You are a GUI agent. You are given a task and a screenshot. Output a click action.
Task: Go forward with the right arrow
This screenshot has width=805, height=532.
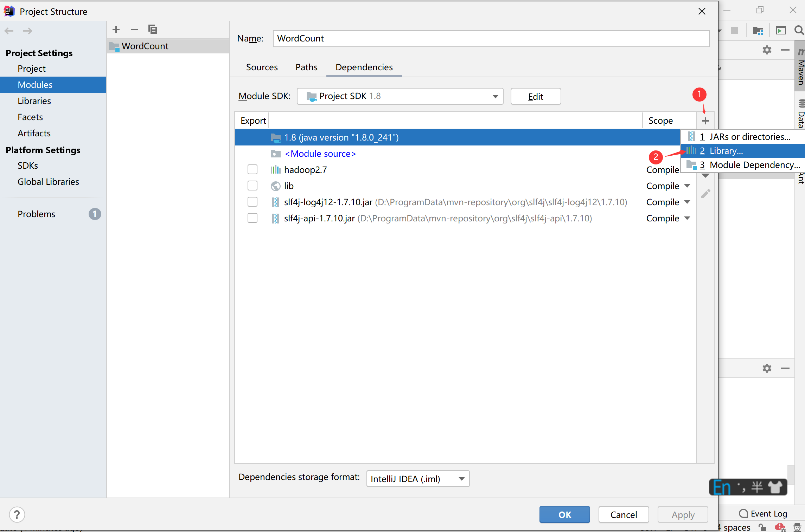[x=28, y=31]
